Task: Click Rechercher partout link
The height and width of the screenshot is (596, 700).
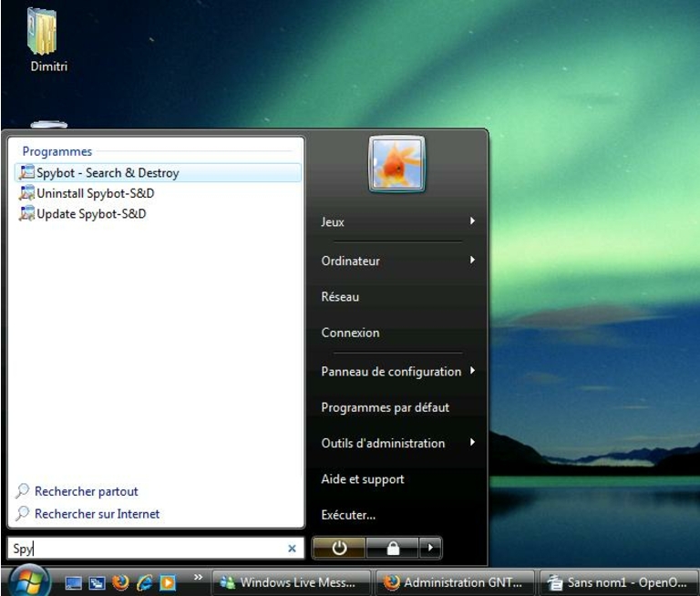Action: click(87, 491)
